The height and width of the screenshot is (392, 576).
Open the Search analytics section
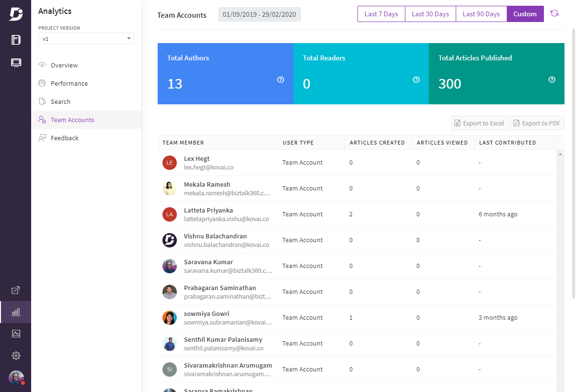(59, 101)
